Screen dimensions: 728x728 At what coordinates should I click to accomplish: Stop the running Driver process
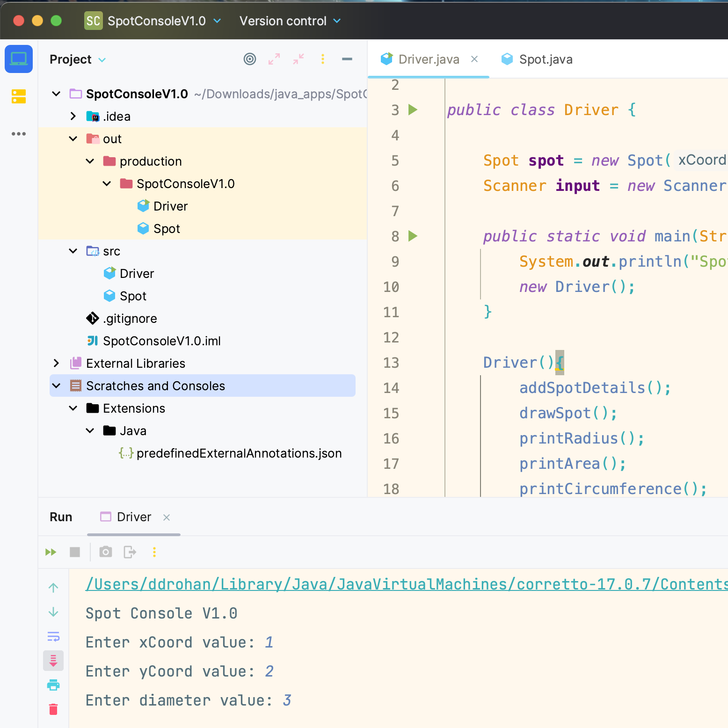[x=75, y=552]
